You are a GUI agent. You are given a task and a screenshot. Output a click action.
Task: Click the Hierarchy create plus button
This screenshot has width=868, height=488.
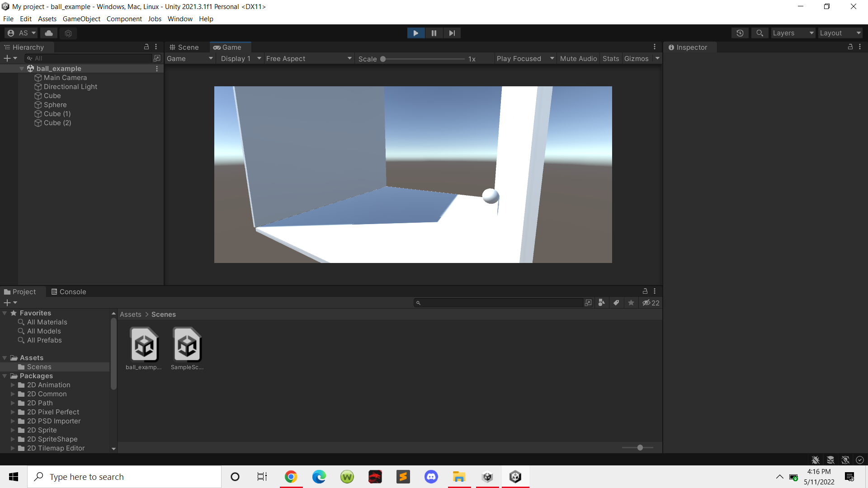pos(10,58)
